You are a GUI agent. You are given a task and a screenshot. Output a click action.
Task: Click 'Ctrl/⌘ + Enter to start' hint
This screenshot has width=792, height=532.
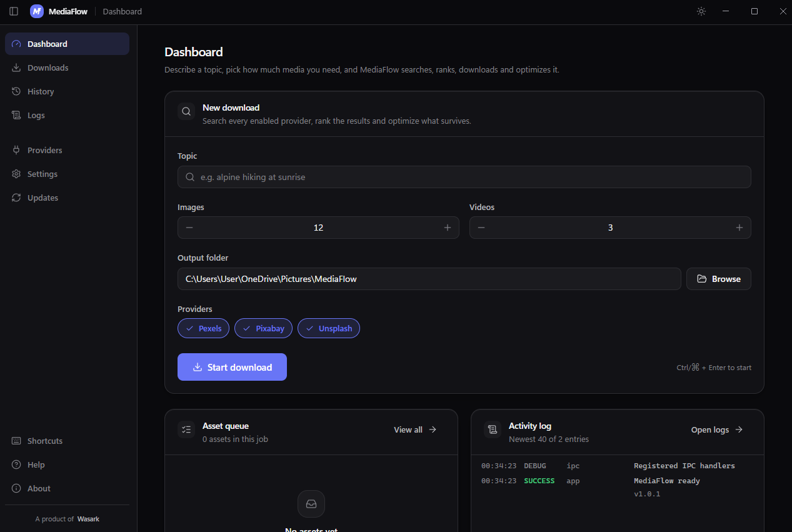tap(714, 368)
